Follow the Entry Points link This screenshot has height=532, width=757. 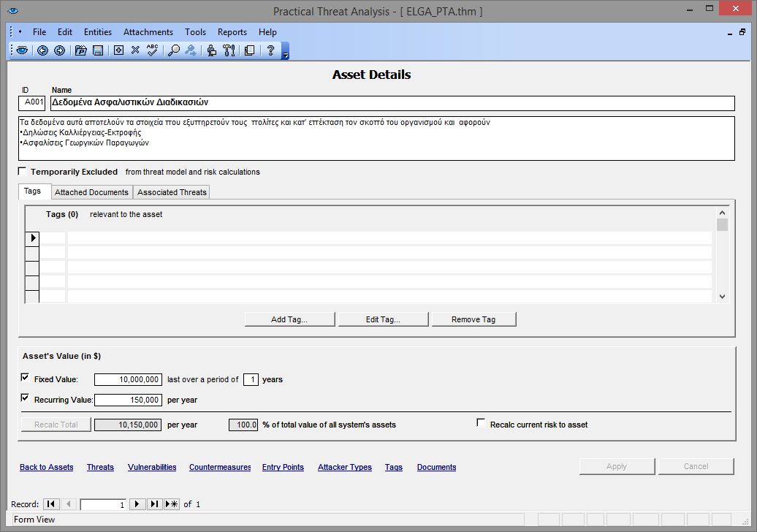coord(283,467)
